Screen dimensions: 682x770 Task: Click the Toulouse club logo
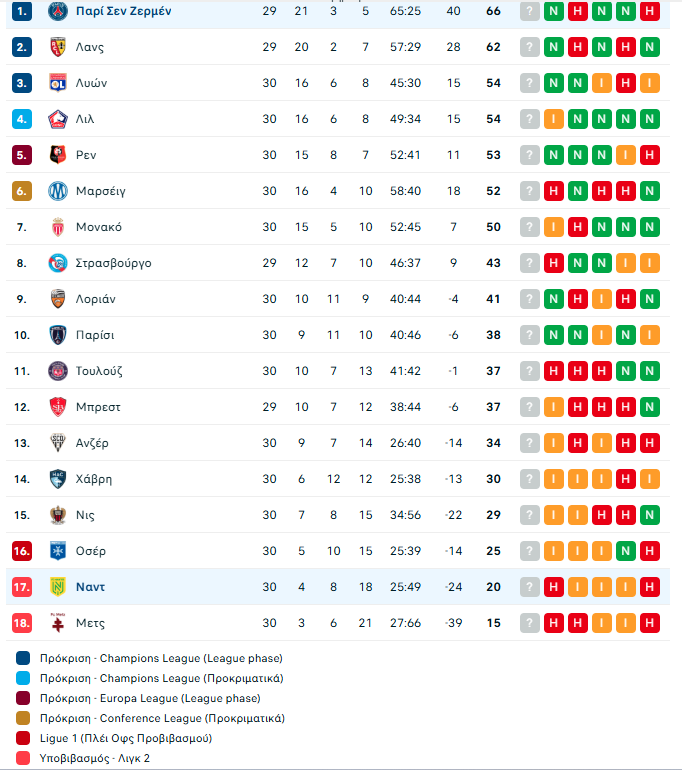click(x=57, y=371)
